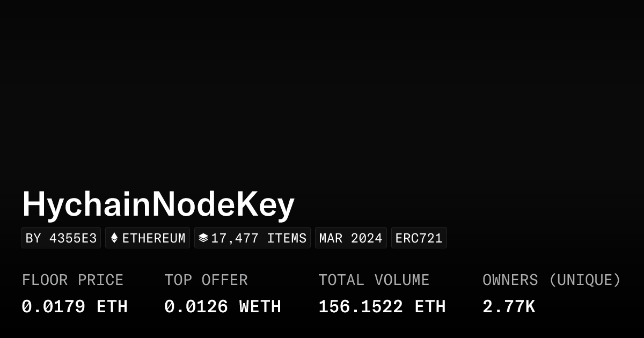Select the MAR 2024 creation date badge
The height and width of the screenshot is (338, 644).
350,238
